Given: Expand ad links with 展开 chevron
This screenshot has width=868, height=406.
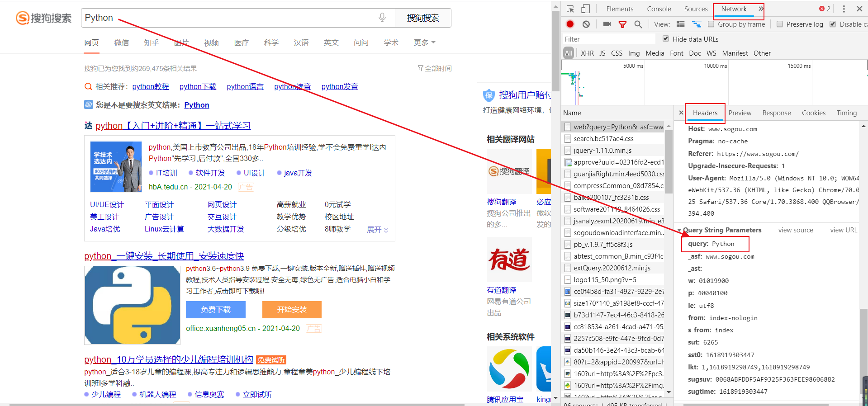Looking at the screenshot, I should tap(377, 230).
